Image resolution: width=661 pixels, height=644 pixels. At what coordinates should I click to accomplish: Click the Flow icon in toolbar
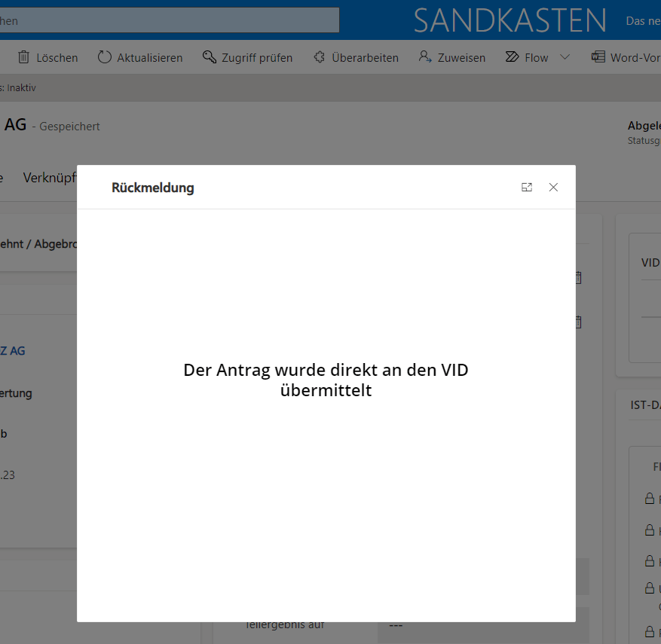click(513, 56)
